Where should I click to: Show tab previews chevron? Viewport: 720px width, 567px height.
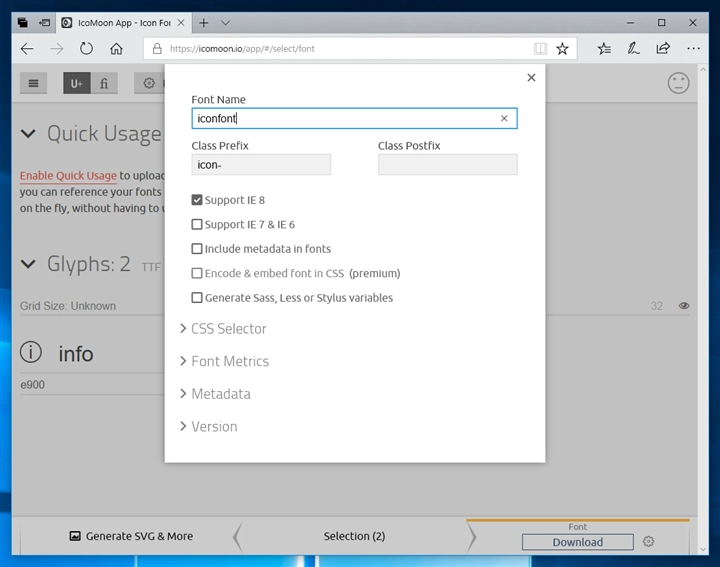tap(225, 22)
